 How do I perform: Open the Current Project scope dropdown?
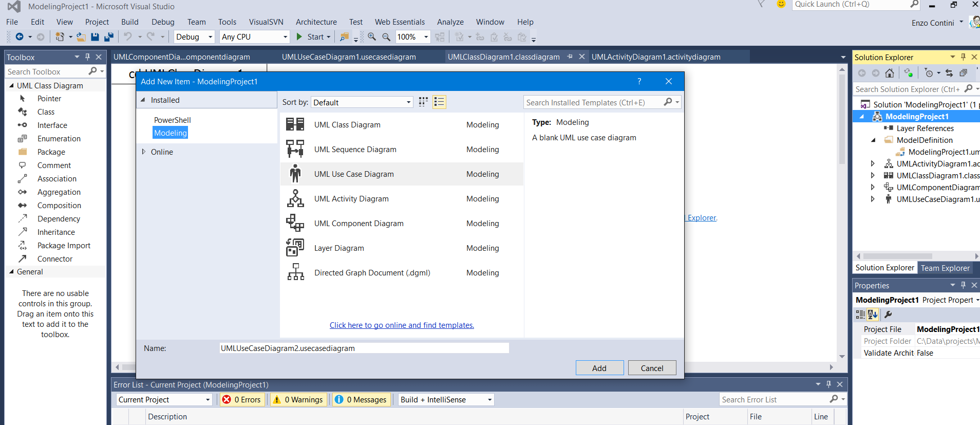[x=164, y=399]
